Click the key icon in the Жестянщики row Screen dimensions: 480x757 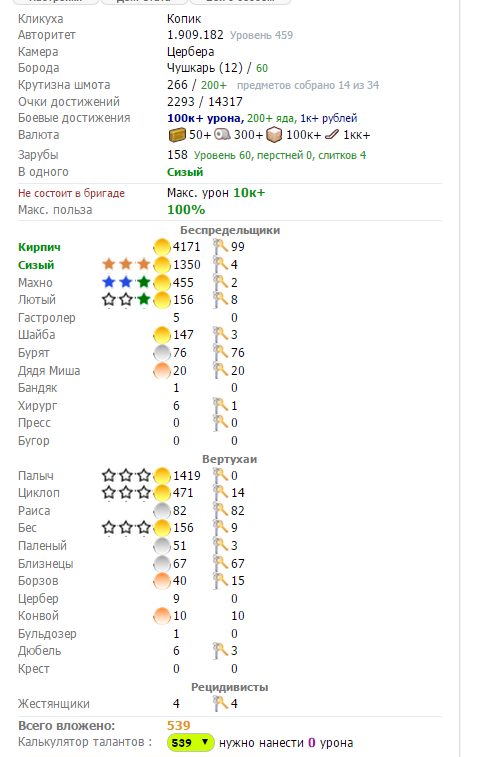tap(221, 704)
